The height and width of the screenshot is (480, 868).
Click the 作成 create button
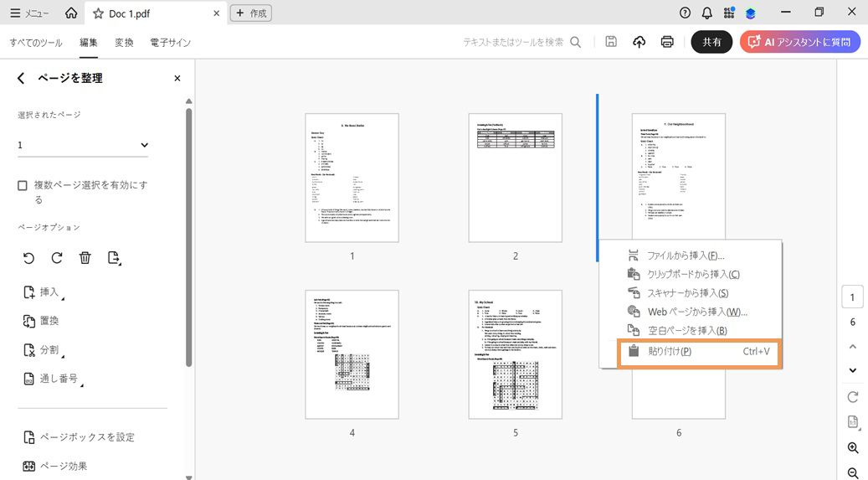251,13
